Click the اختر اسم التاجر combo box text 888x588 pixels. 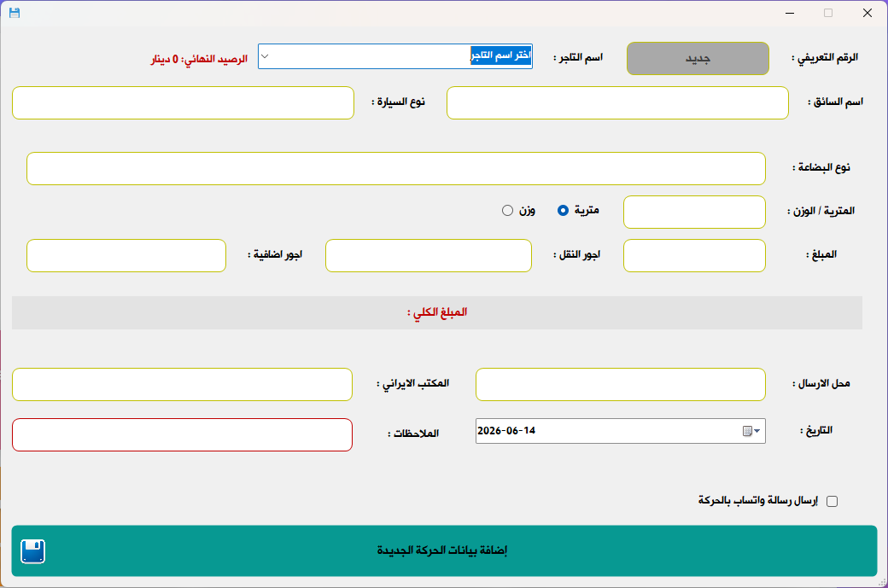pos(501,55)
